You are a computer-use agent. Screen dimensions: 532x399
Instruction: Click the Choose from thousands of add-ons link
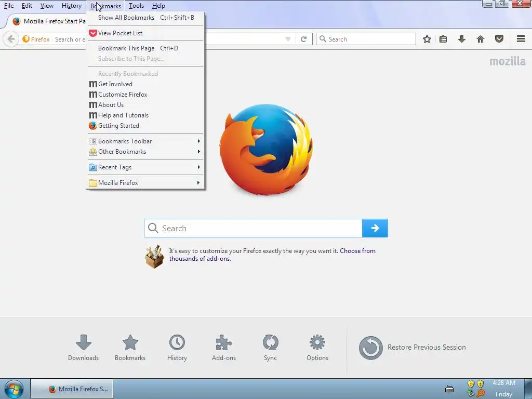pos(272,255)
